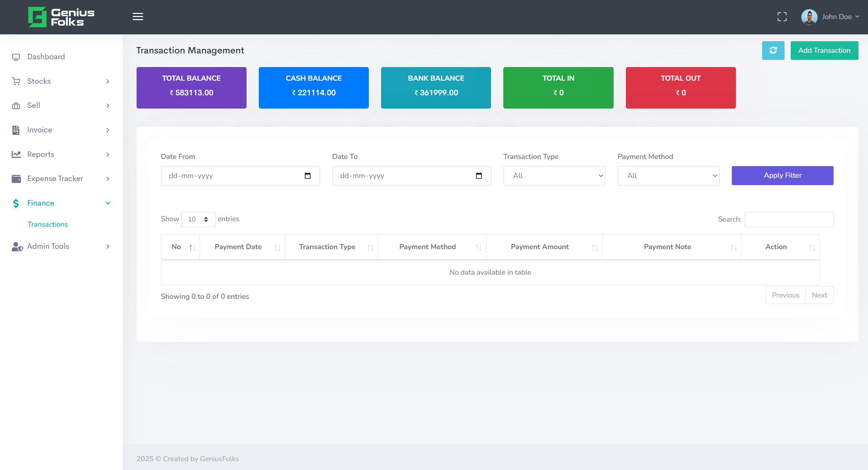Toggle fullscreen mode icon

point(782,17)
